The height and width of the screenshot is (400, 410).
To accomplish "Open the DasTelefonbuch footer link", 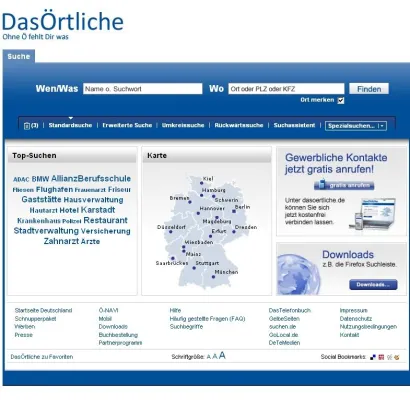I will pos(290,310).
